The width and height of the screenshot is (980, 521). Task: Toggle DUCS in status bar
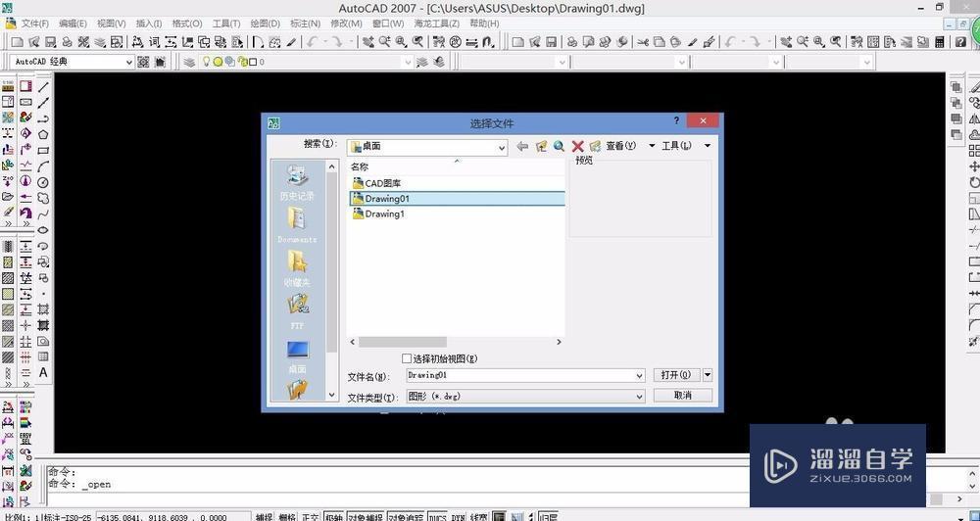click(x=438, y=517)
